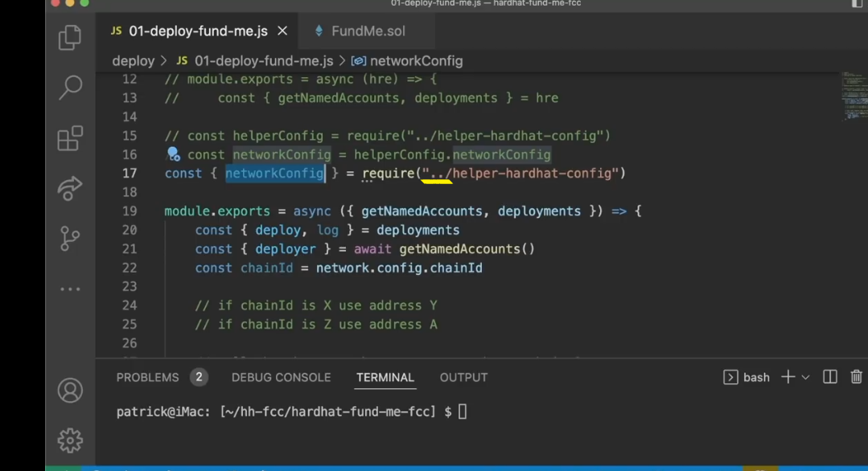Click the selected networkConfig on line 17
Image resolution: width=868 pixels, height=471 pixels.
click(x=274, y=173)
